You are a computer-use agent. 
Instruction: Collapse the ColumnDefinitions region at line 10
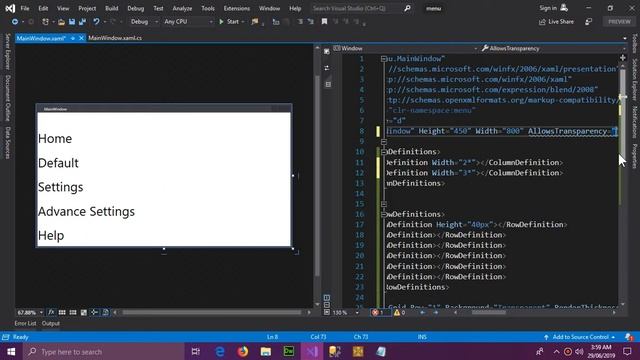pyautogui.click(x=384, y=152)
